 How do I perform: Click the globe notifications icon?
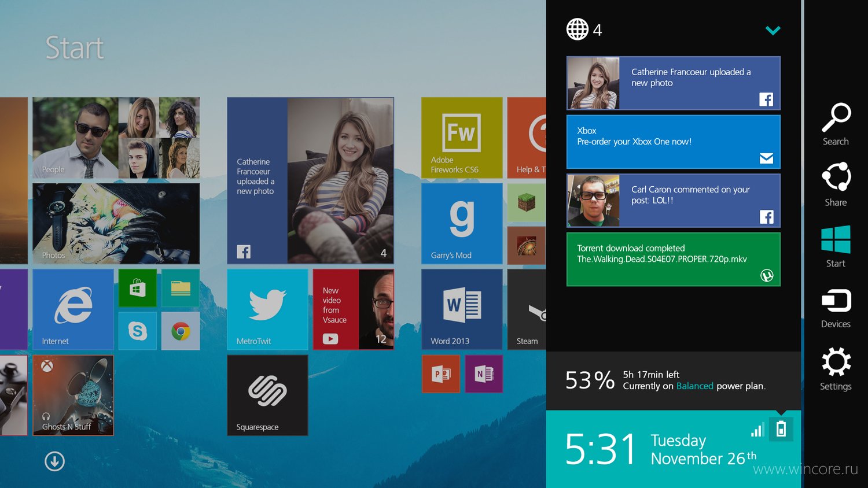[x=577, y=29]
